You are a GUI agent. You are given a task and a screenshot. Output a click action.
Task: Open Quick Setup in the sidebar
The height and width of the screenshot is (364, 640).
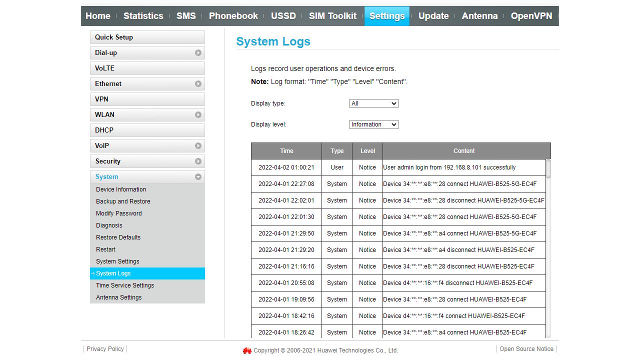[x=147, y=37]
